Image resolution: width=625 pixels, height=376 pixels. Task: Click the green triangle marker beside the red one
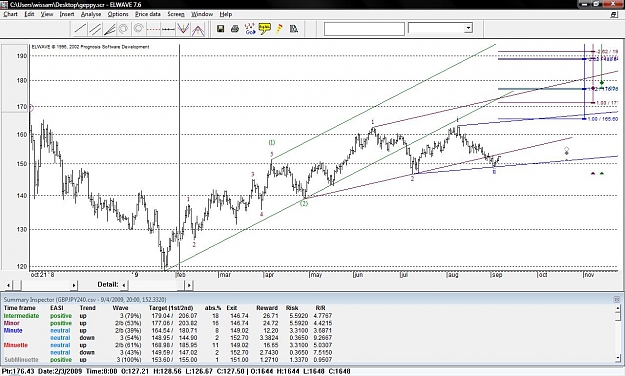[x=601, y=173]
